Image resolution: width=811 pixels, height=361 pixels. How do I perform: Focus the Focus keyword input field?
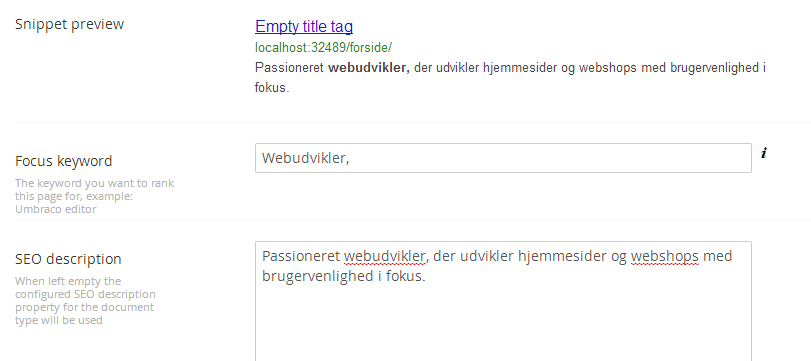coord(503,158)
